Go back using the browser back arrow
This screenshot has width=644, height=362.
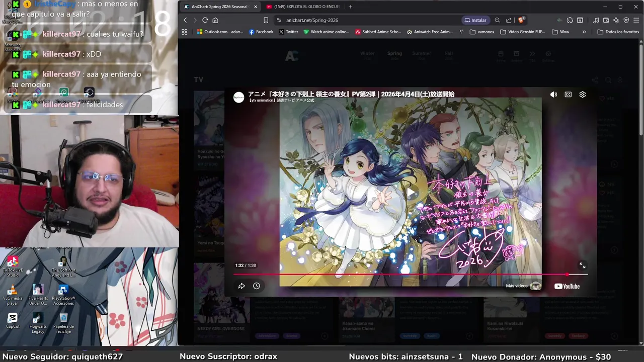185,20
